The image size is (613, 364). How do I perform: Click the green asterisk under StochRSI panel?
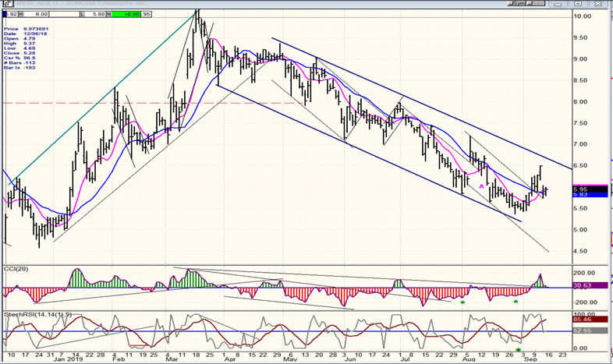[519, 351]
